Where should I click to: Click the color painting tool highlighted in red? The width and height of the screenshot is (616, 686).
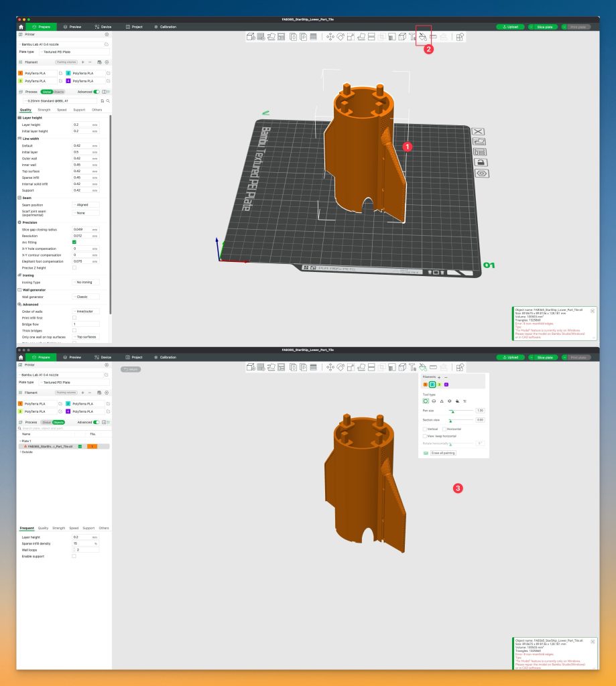(423, 37)
